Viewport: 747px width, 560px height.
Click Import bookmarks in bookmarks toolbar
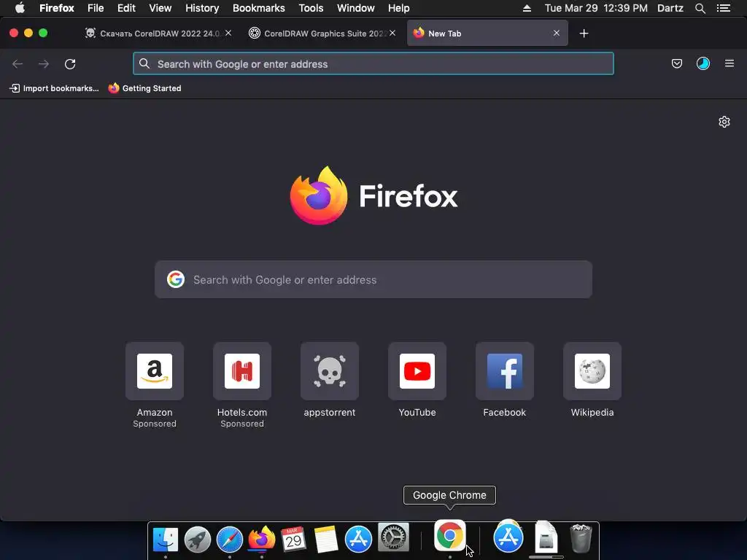click(54, 88)
